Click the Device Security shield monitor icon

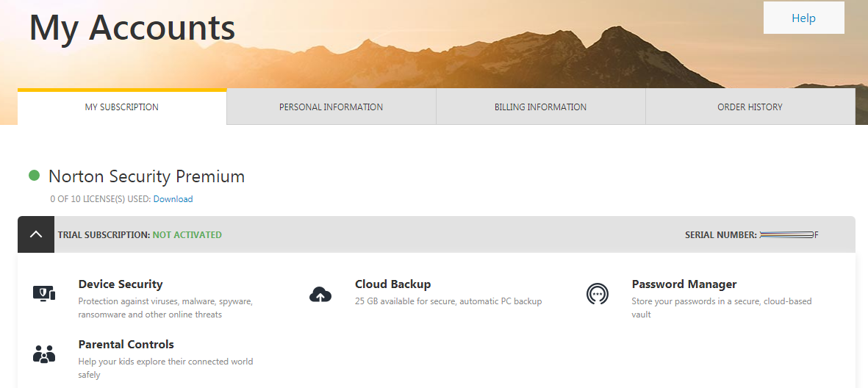pyautogui.click(x=44, y=292)
